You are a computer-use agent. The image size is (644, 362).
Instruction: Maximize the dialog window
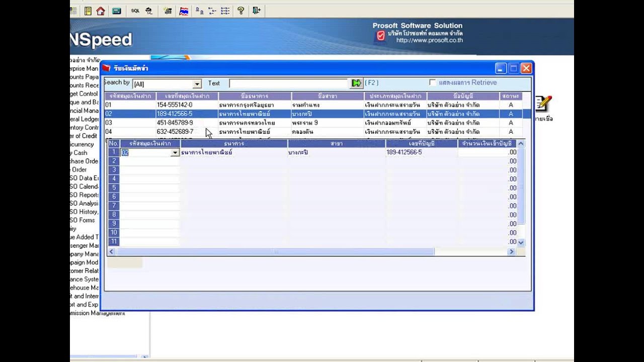(x=513, y=68)
